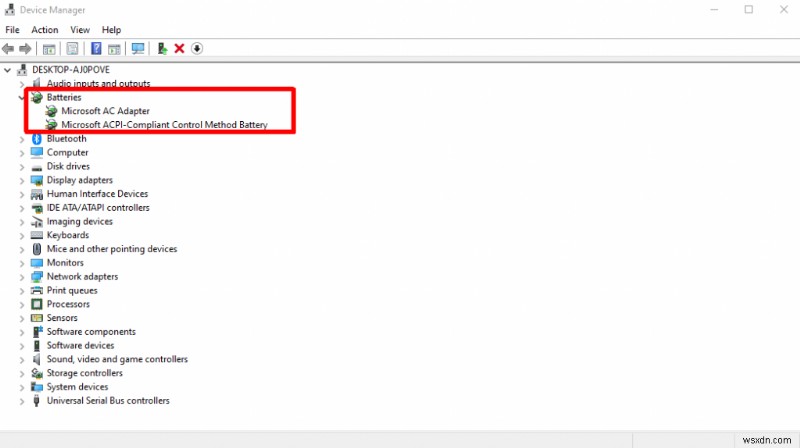Toggle the Show/Hide Action Pane toolbar icon
Viewport: 800px width, 448px height.
(x=114, y=49)
